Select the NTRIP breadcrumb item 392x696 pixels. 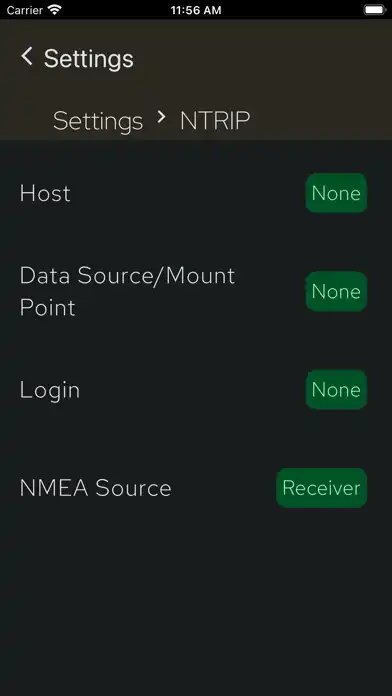click(x=215, y=121)
